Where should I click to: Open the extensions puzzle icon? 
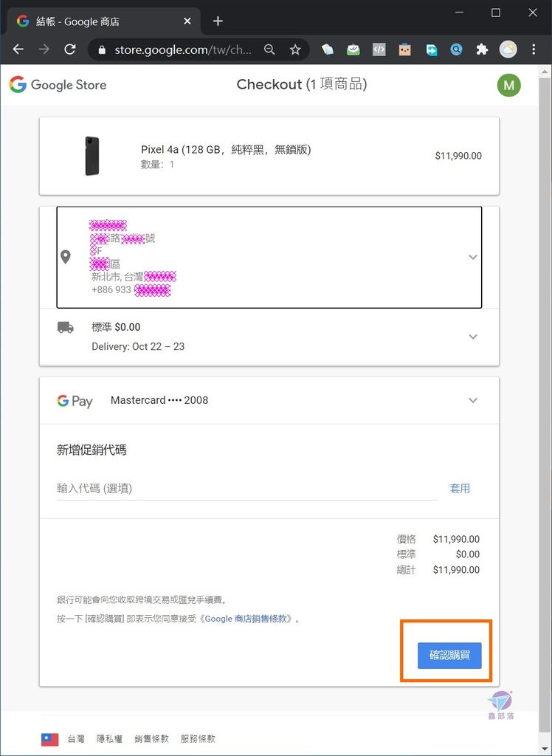coord(482,49)
